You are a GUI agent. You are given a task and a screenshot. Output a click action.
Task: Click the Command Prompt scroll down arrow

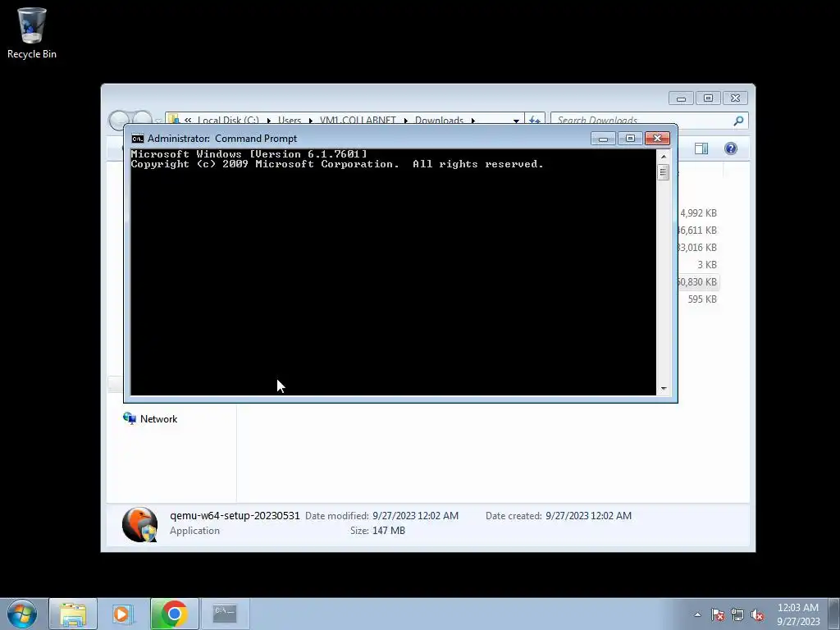pos(663,389)
